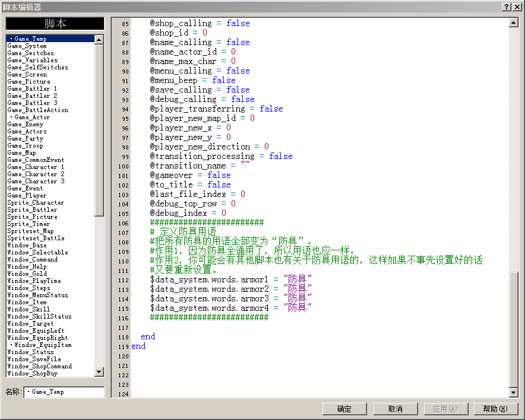Close the script editor window
Screen dimensions: 525x420
[x=517, y=7]
